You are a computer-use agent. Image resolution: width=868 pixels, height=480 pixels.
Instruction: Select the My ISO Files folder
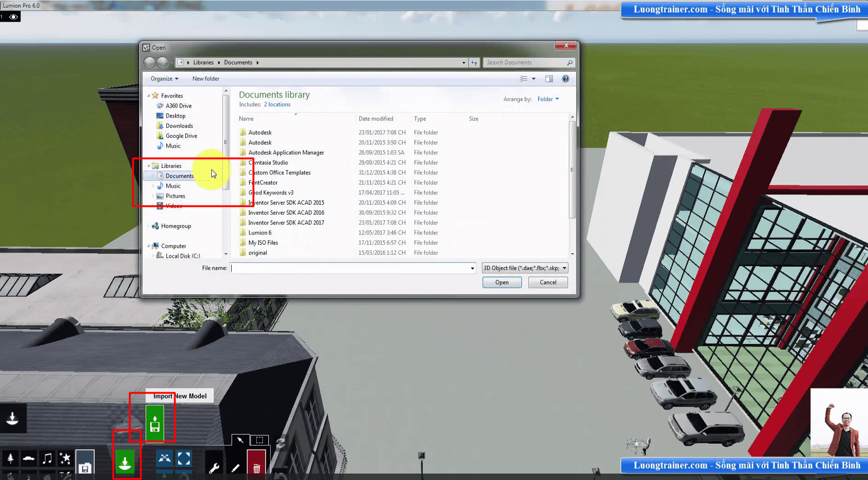click(263, 243)
